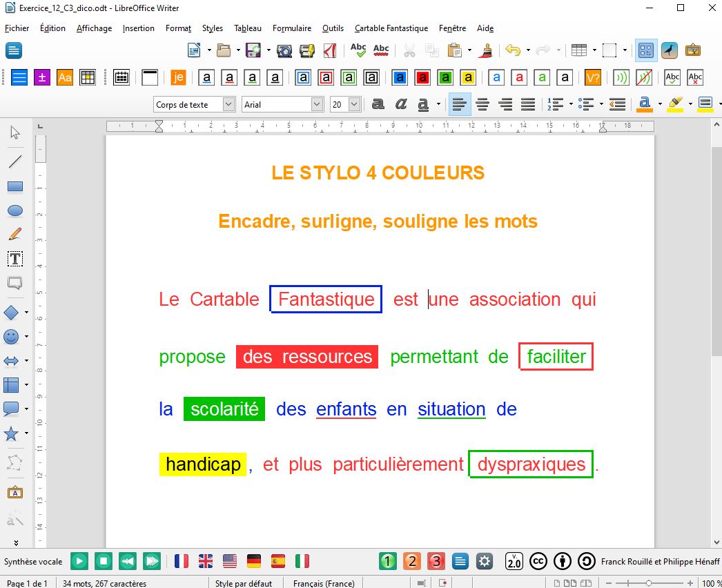The image size is (722, 588).
Task: Click orange number 2 speed button
Action: (412, 561)
